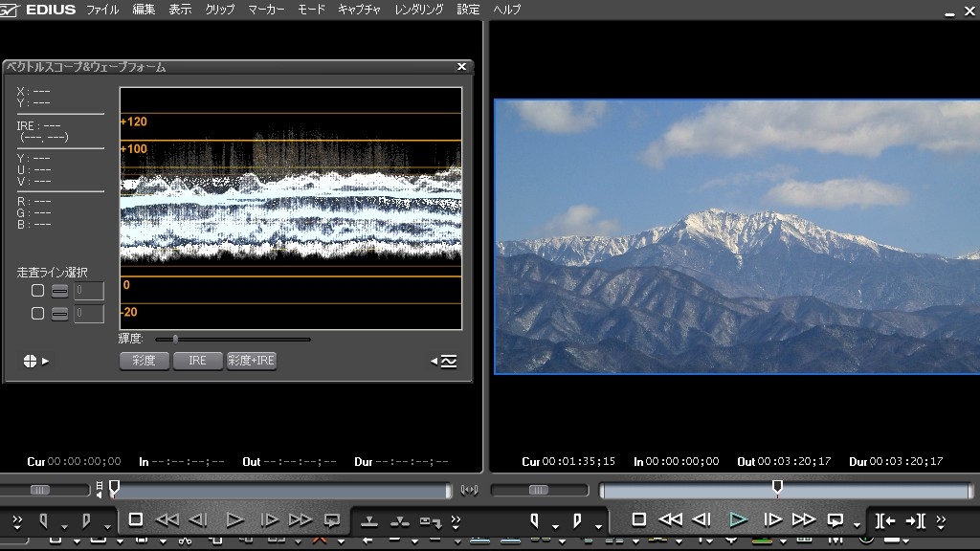
Task: Toggle loop playback in the left player
Action: [x=332, y=519]
